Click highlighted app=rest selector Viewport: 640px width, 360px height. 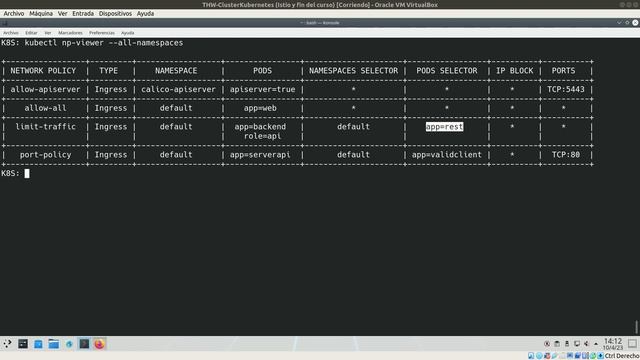pyautogui.click(x=444, y=127)
